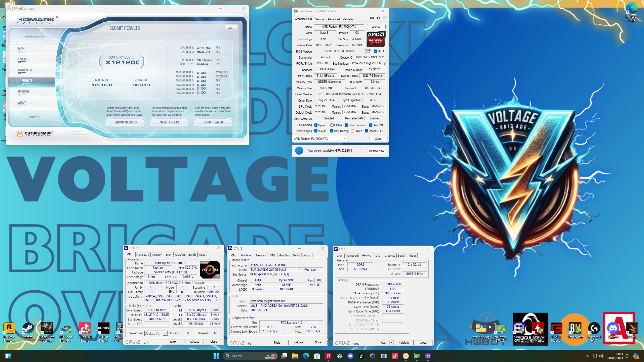Toggle the OpenGL 4.6 checkbox
The image size is (644, 362).
[x=366, y=131]
